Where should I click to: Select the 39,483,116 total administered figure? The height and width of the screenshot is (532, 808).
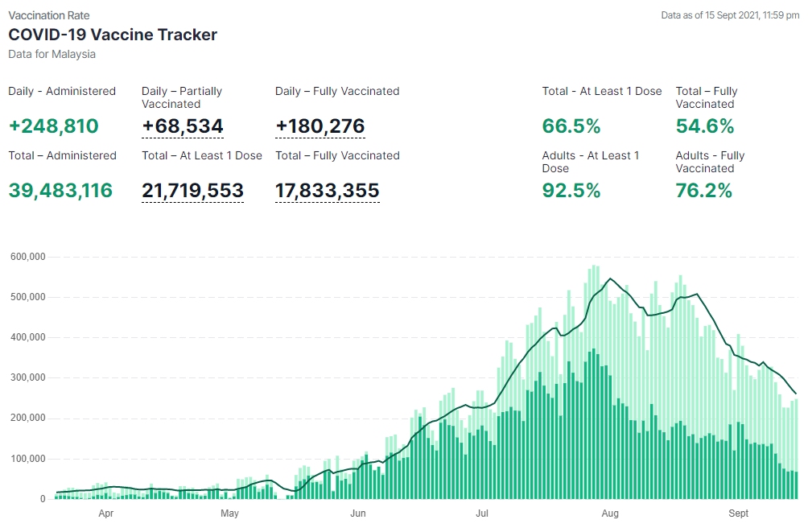[x=60, y=191]
